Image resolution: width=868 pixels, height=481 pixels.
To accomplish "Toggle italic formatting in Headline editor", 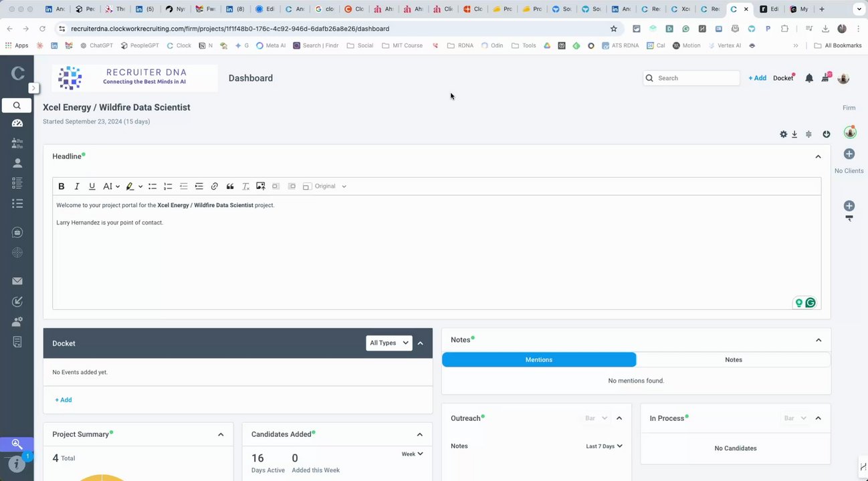I will (x=77, y=186).
